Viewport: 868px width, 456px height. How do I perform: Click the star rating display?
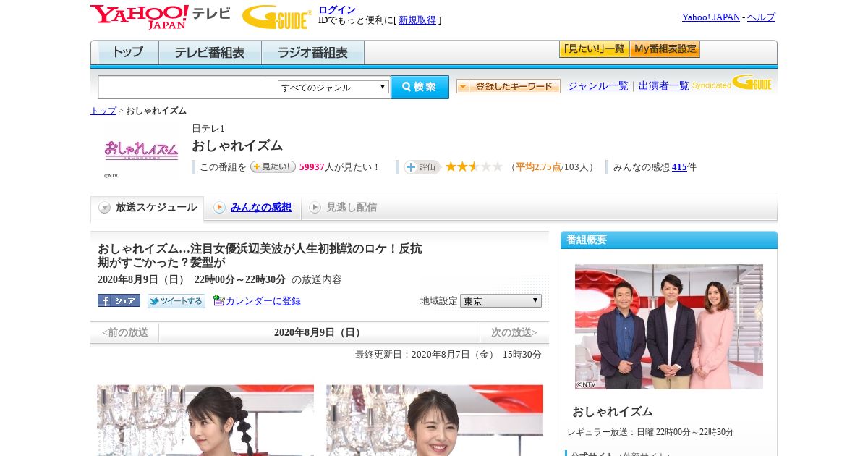tap(474, 167)
